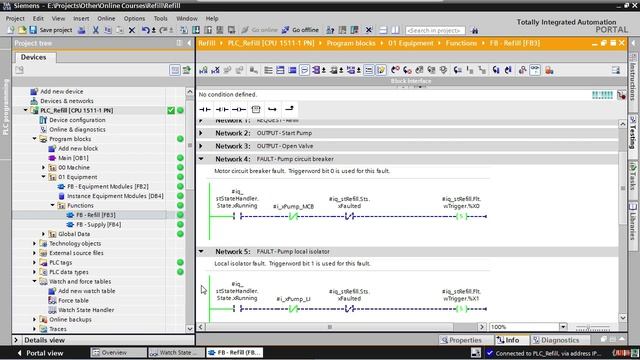This screenshot has width=640, height=360.
Task: Create a new project from the toolbar
Action: coord(11,30)
